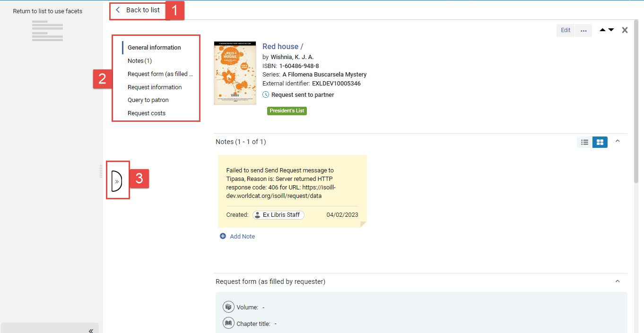The height and width of the screenshot is (333, 644).
Task: Open the Edit button
Action: pos(566,30)
